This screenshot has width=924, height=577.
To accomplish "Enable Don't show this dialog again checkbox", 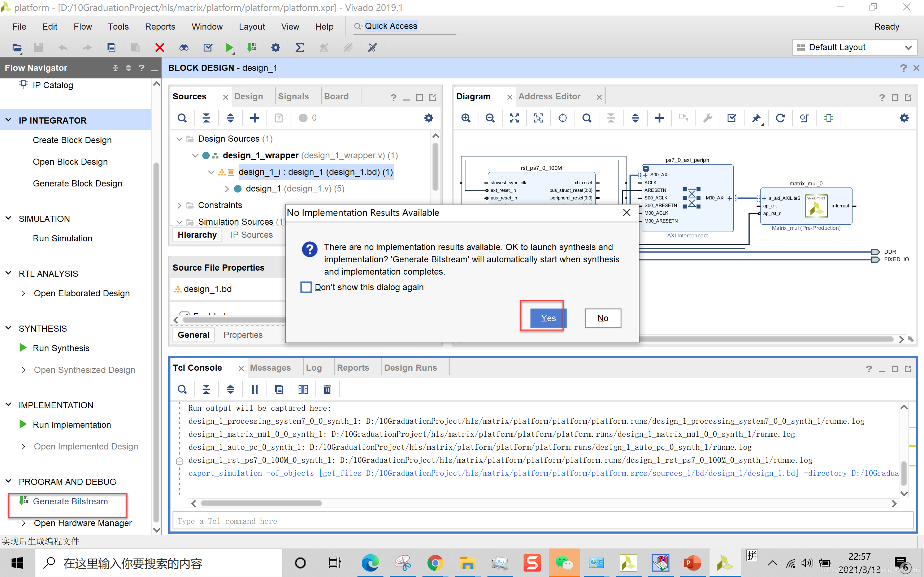I will click(306, 287).
